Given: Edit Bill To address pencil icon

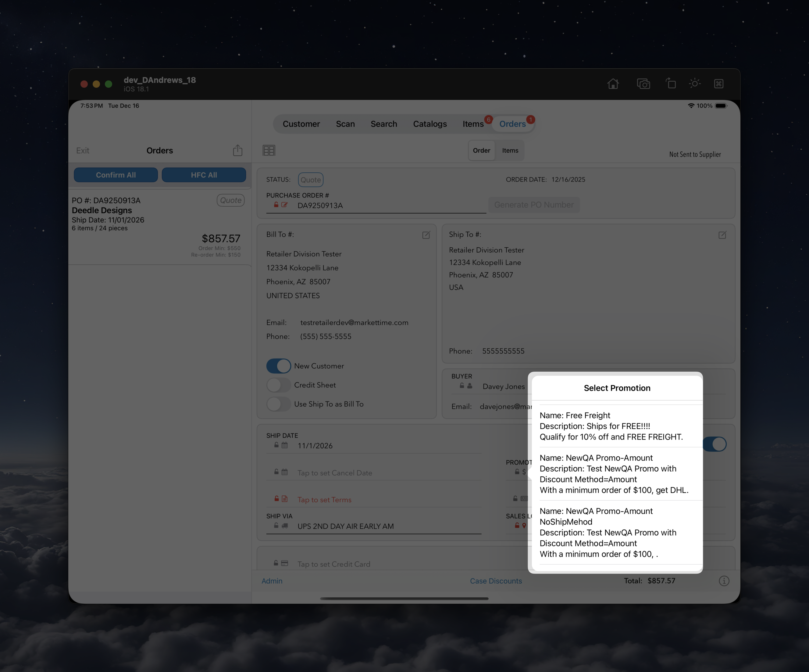Looking at the screenshot, I should [426, 235].
